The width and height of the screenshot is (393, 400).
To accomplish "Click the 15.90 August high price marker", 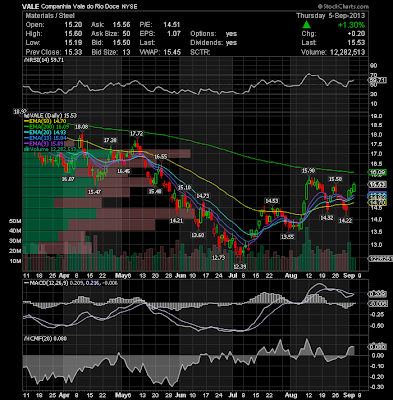I will click(x=308, y=171).
